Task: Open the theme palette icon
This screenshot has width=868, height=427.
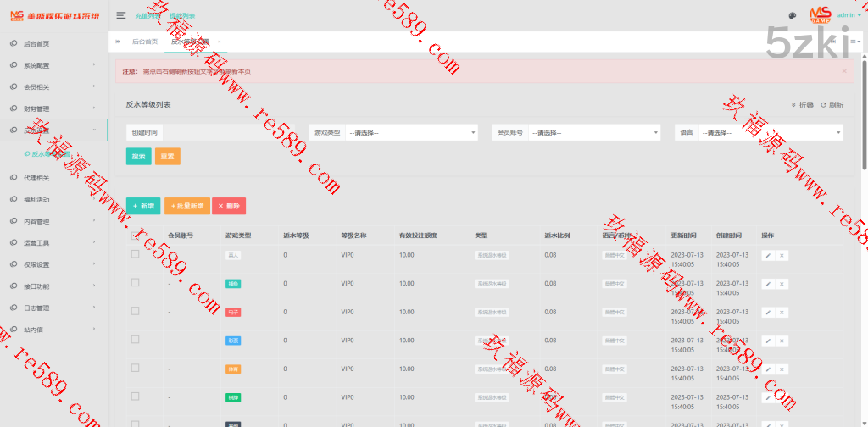Action: point(793,15)
